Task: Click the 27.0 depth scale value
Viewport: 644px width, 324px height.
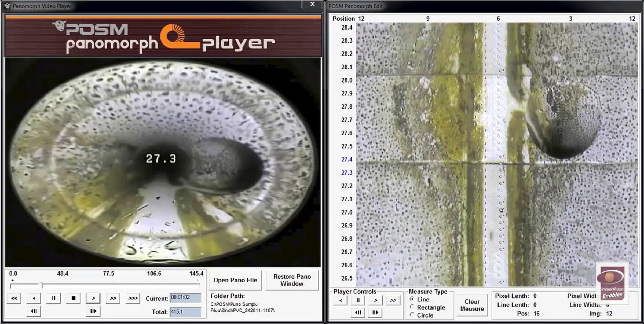Action: coord(347,212)
